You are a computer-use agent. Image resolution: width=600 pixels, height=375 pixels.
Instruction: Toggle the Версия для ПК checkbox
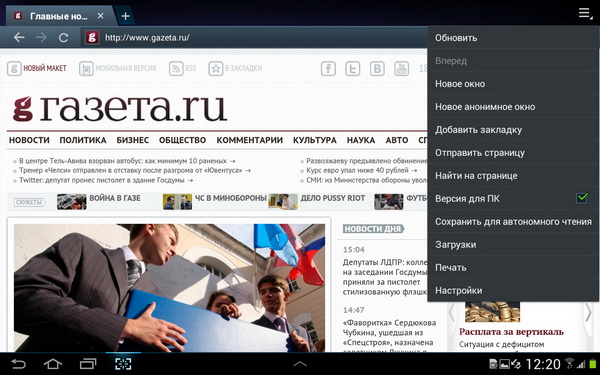pyautogui.click(x=582, y=198)
